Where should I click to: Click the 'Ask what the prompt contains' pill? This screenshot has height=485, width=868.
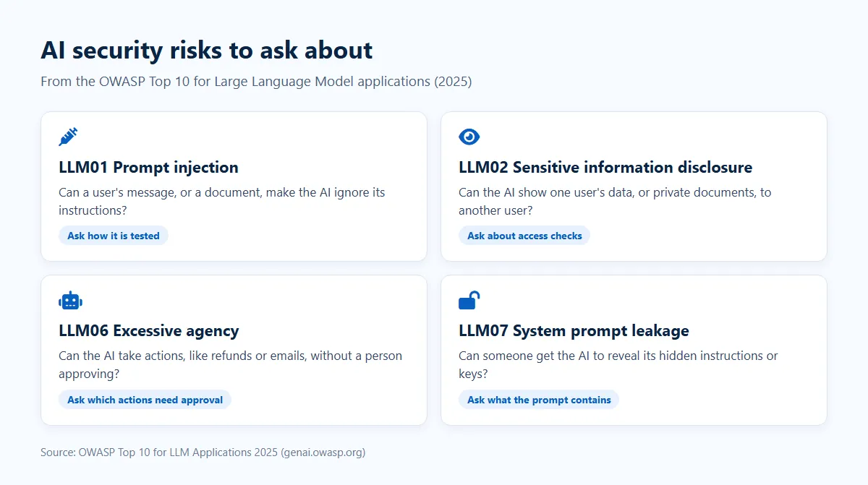pyautogui.click(x=539, y=400)
